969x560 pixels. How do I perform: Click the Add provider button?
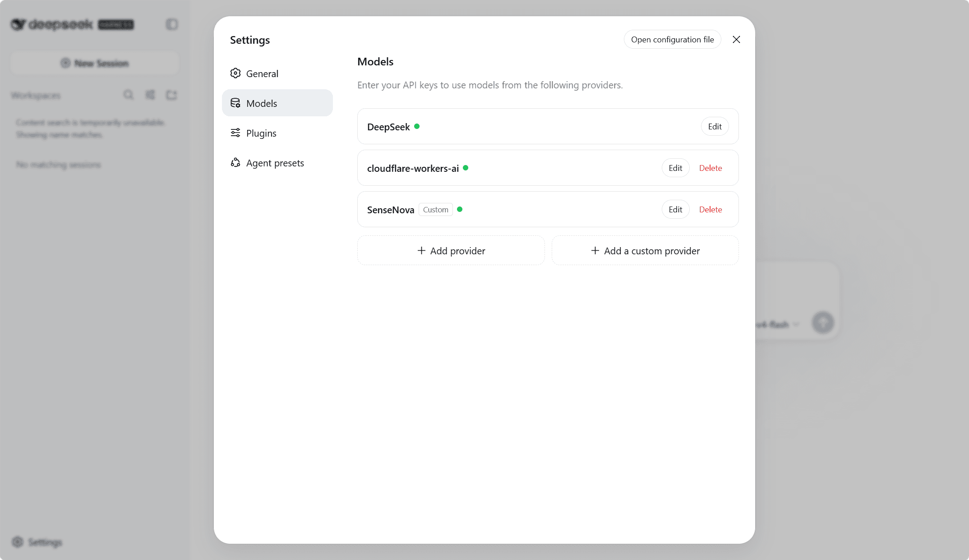[x=451, y=251]
